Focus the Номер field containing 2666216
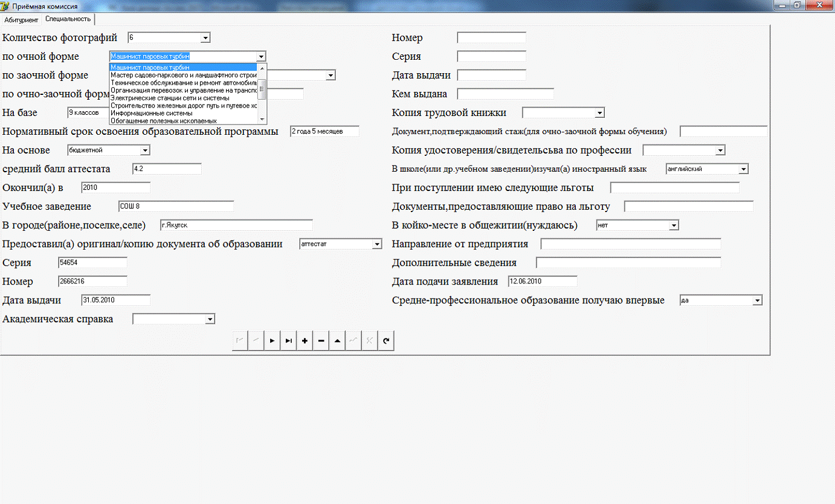The image size is (835, 504). [92, 282]
